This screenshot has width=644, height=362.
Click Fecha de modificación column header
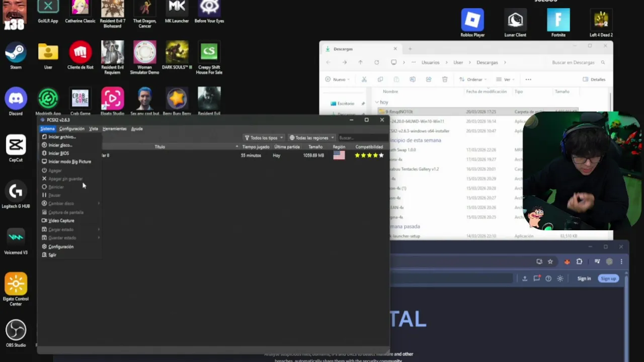click(486, 92)
